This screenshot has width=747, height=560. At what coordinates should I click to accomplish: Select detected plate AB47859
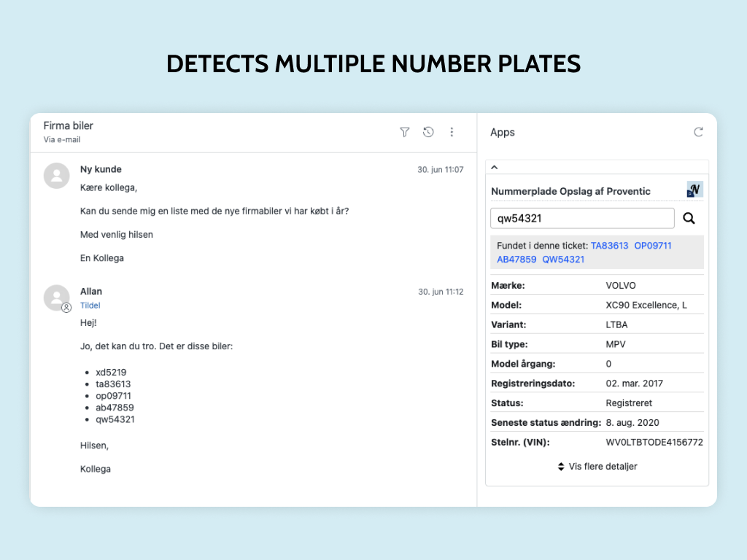pyautogui.click(x=516, y=259)
